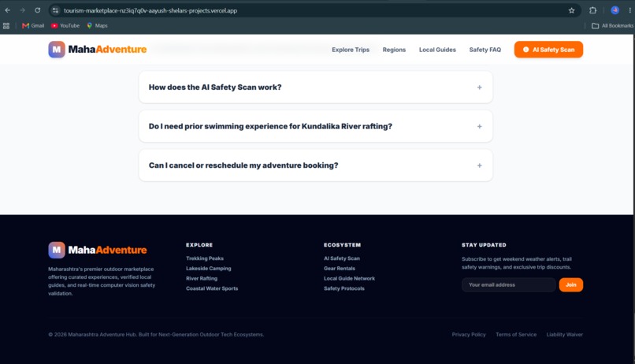The width and height of the screenshot is (635, 364).
Task: Click the MahaAdventure footer logo
Action: (x=97, y=250)
